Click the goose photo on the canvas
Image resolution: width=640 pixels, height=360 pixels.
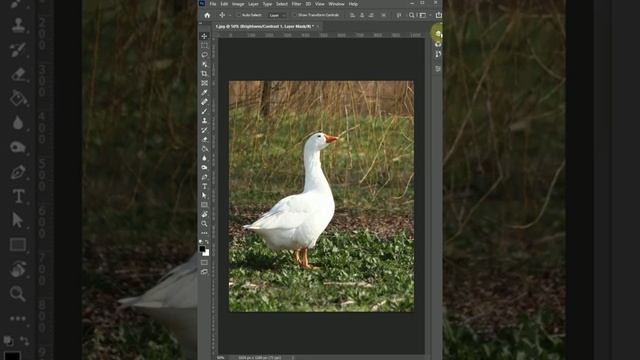(x=321, y=196)
